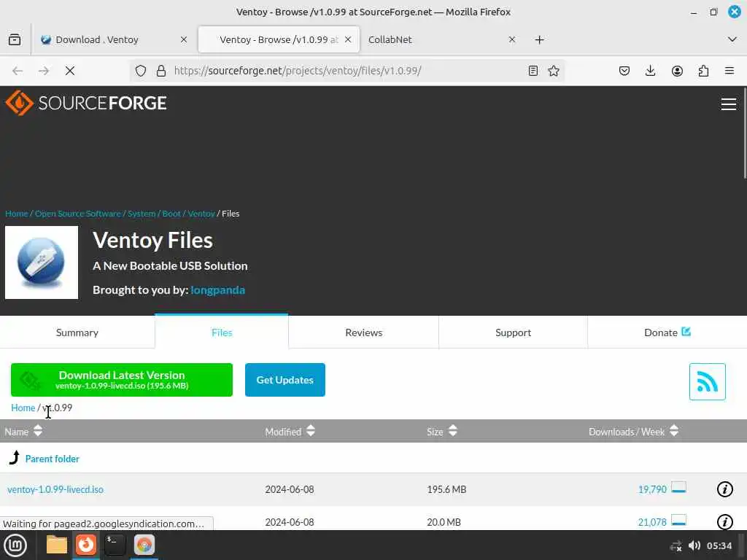
Task: Click Home in the top breadcrumb
Action: click(x=16, y=214)
